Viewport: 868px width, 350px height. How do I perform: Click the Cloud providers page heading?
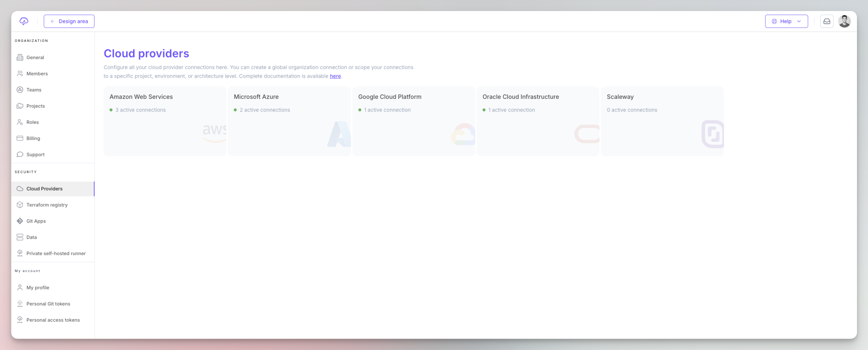146,54
